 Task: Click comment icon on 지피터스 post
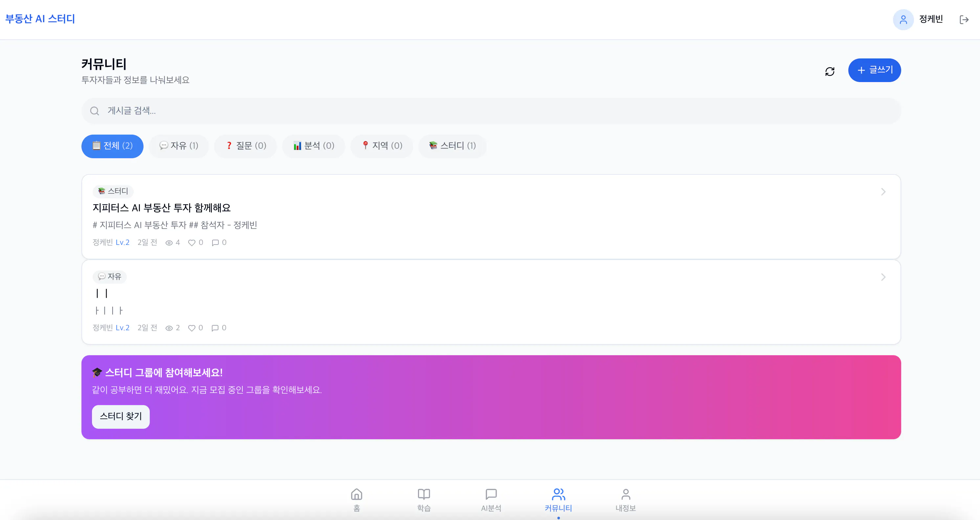(215, 243)
